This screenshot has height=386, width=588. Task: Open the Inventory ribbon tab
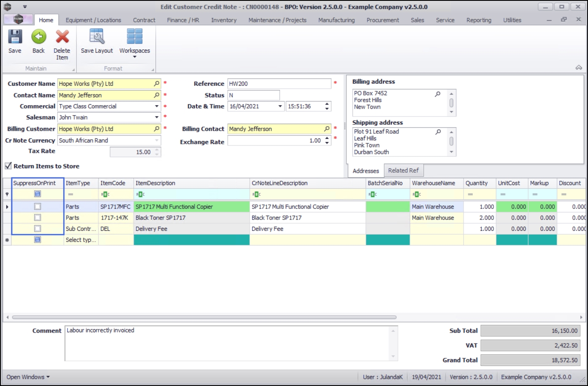[224, 20]
